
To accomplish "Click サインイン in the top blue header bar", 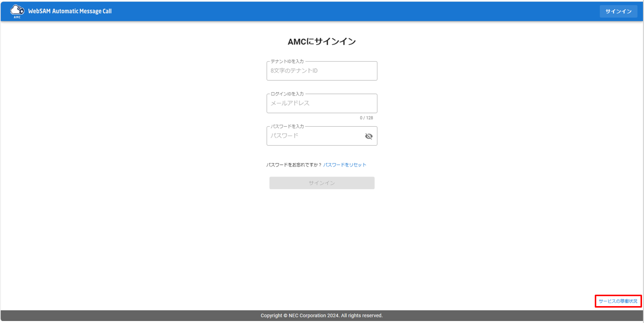I will (x=618, y=11).
